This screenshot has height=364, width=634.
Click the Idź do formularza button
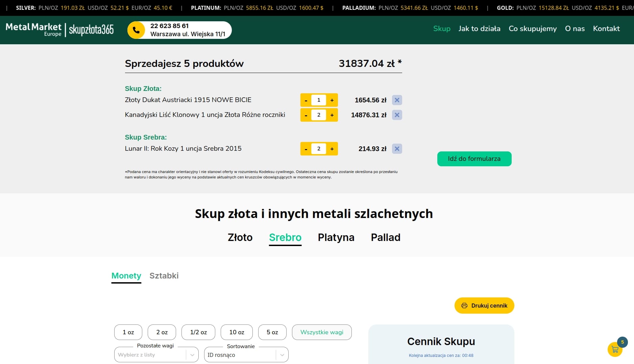(474, 159)
